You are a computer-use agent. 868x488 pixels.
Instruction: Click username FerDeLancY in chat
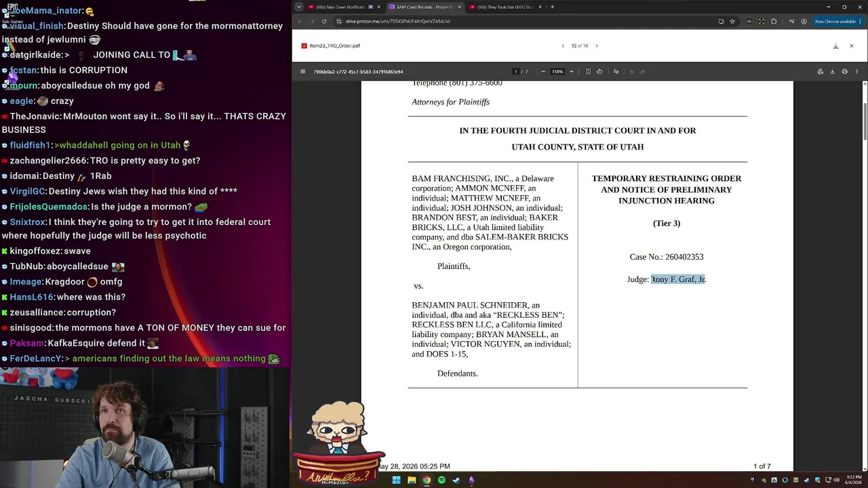(x=35, y=359)
